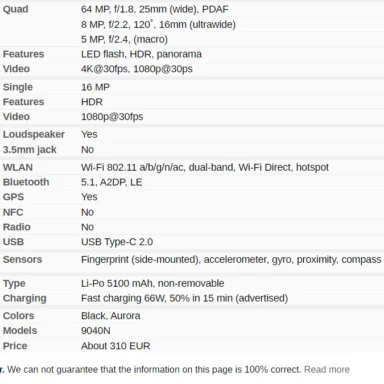The height and width of the screenshot is (384, 384).
Task: Select the WLAN spec label
Action: point(18,167)
